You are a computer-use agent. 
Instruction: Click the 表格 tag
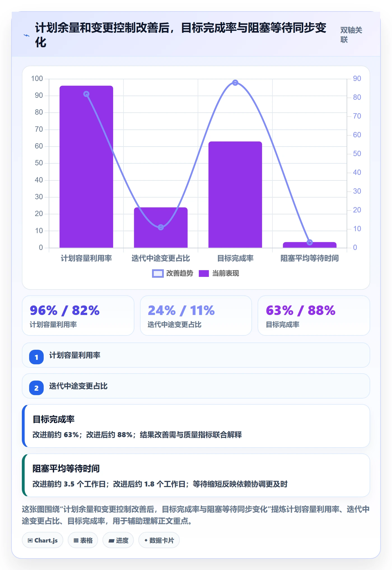(x=83, y=540)
